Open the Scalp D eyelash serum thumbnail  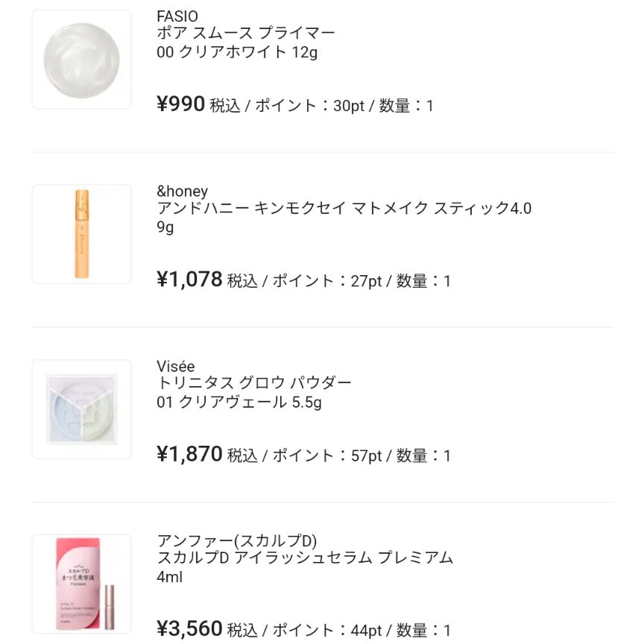[x=82, y=584]
